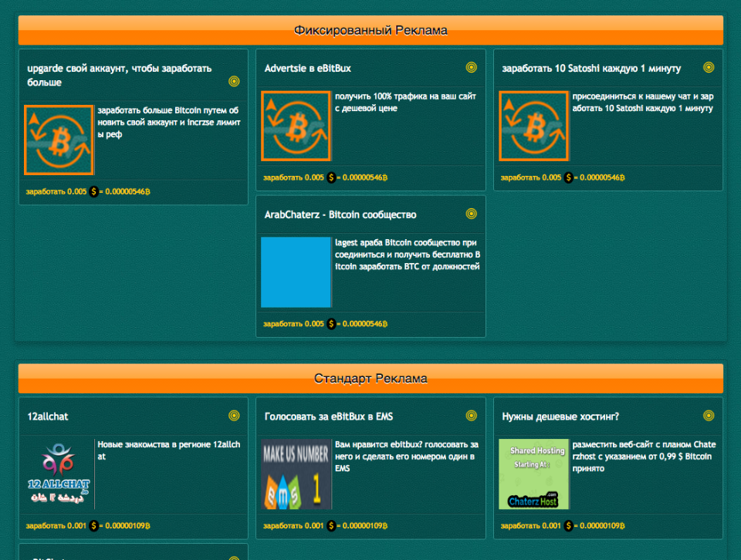Screen dimensions: 741x560
Task: Click target icon on upgarde аккаунт ad
Action: click(234, 81)
